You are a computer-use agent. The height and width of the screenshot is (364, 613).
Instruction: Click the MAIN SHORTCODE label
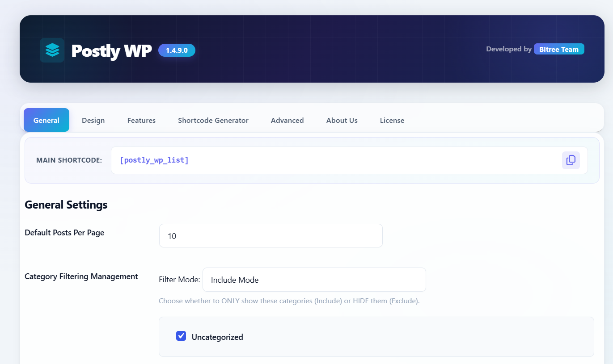point(69,160)
